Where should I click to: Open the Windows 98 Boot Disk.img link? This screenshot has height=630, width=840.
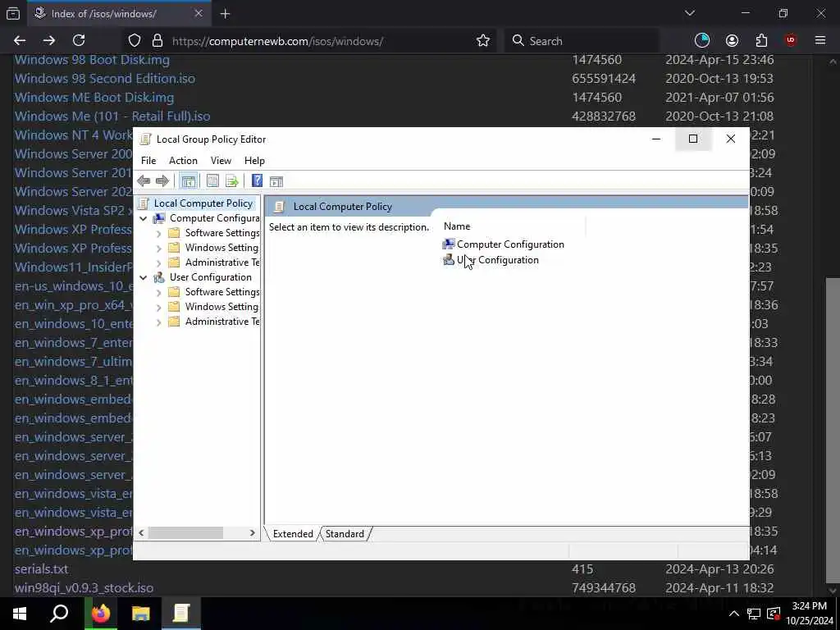tap(92, 59)
